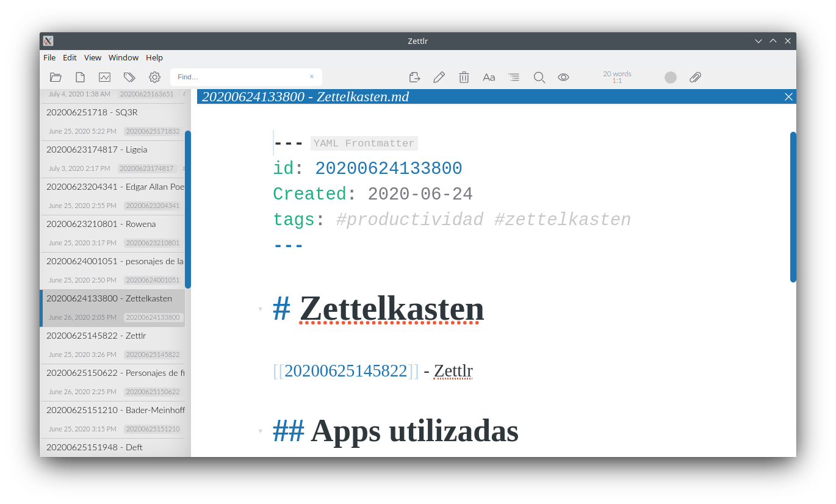Click the 20200623210801 ID badge

[x=153, y=243]
